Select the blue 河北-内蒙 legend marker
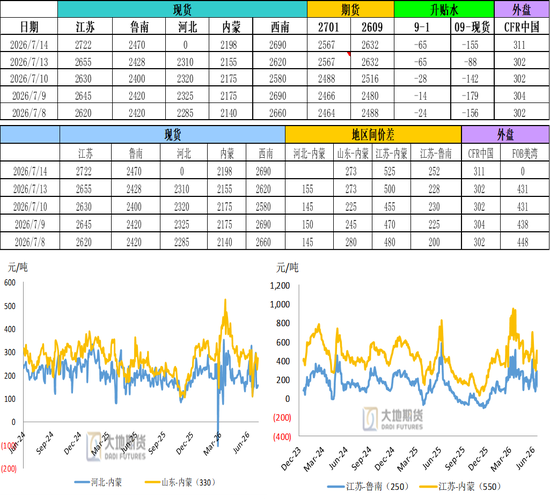Screen dimensions: 550x499 click(x=82, y=483)
